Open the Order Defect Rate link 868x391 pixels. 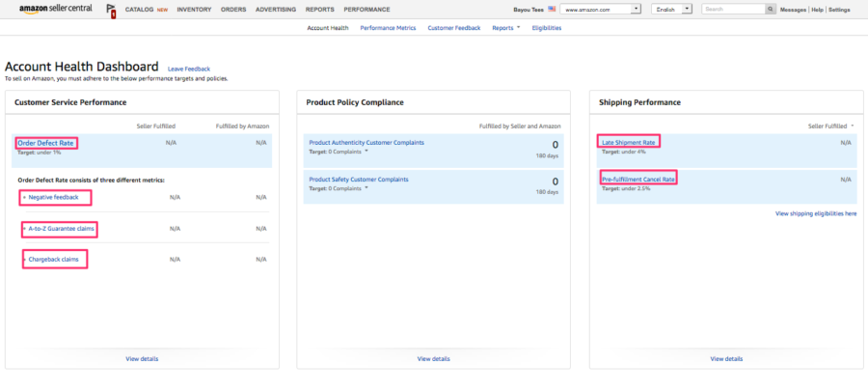(x=45, y=143)
